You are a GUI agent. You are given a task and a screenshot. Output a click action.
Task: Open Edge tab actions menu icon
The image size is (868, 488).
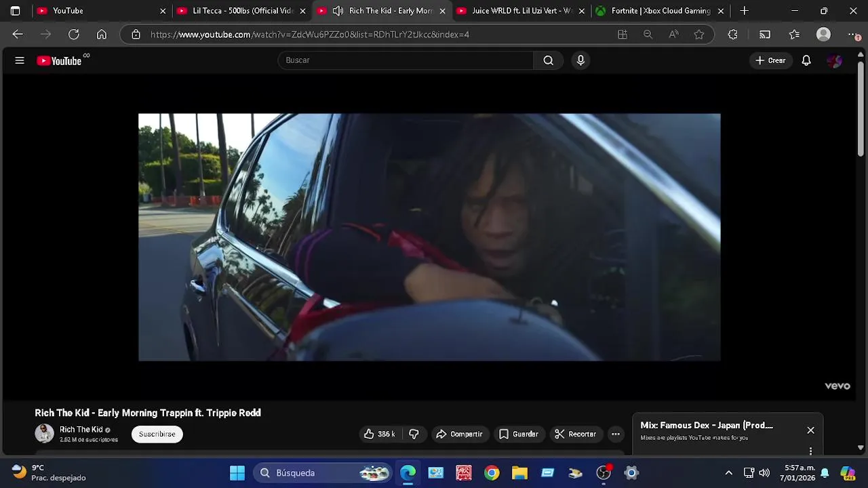tap(15, 11)
